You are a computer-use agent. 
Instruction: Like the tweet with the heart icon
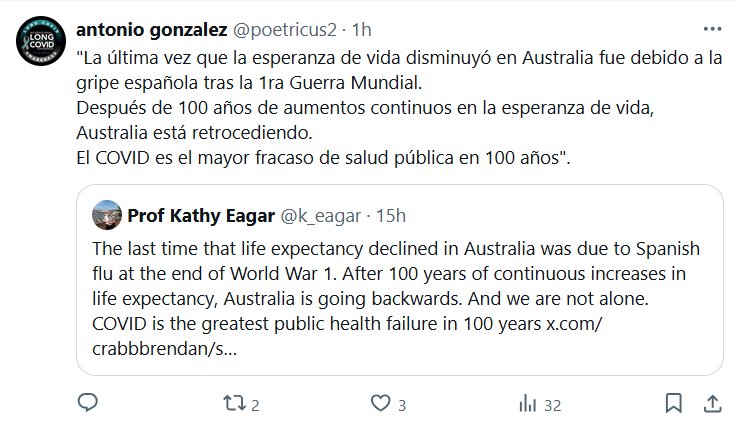380,404
